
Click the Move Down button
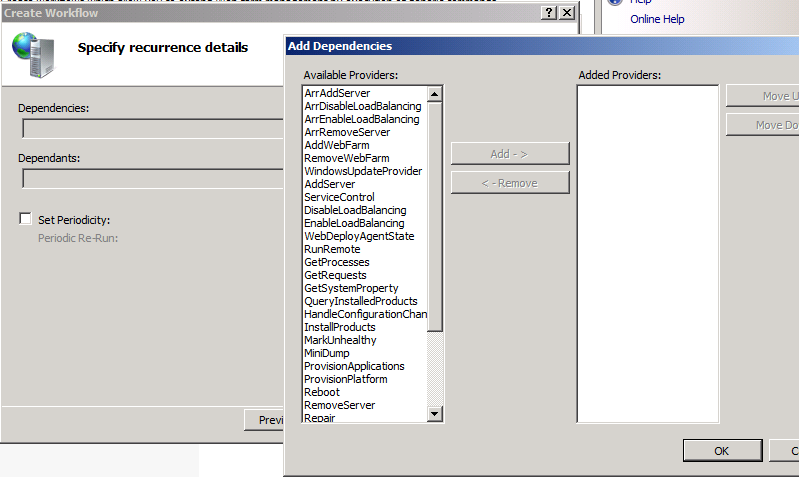(x=763, y=125)
